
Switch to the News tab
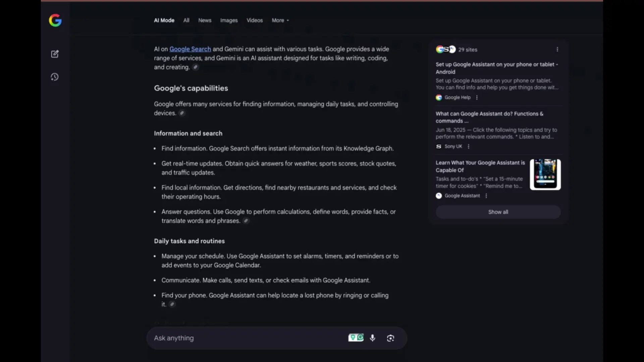(205, 20)
